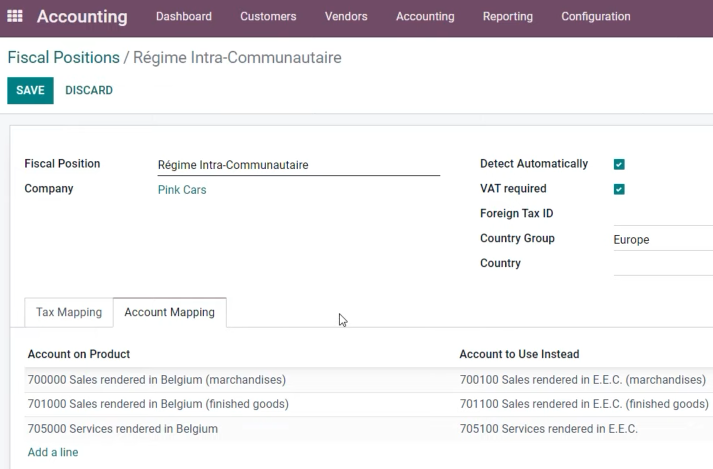This screenshot has height=469, width=713.
Task: Select the 705100 Services rendered in E.E.C. cell
Action: [x=548, y=429]
